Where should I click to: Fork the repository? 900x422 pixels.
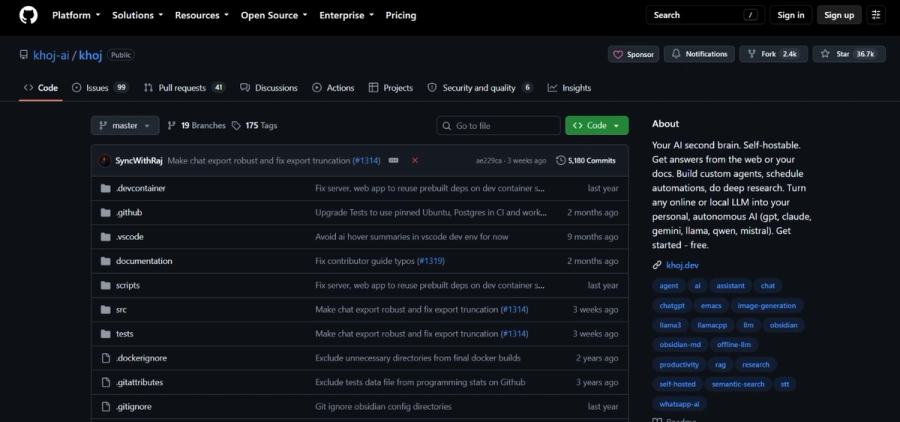(773, 54)
